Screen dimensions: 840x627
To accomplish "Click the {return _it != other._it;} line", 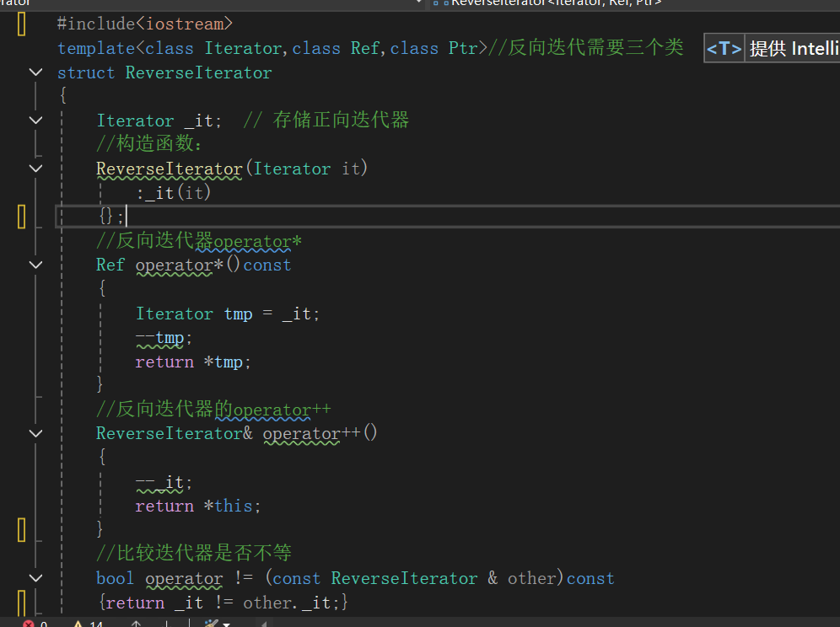I will click(223, 603).
